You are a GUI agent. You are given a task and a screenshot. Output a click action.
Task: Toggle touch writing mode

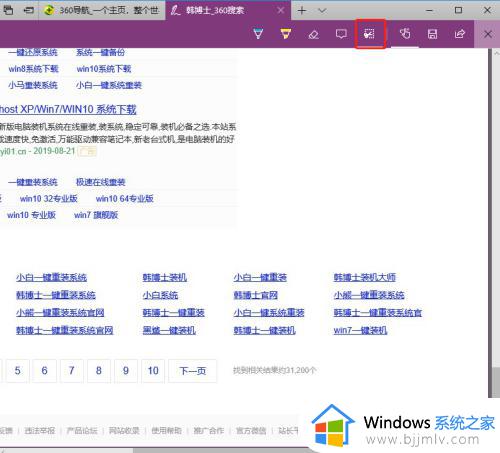[x=405, y=34]
